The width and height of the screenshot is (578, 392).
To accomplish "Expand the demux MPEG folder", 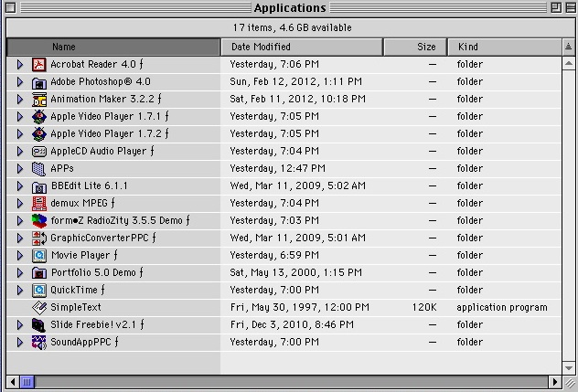I will 20,204.
